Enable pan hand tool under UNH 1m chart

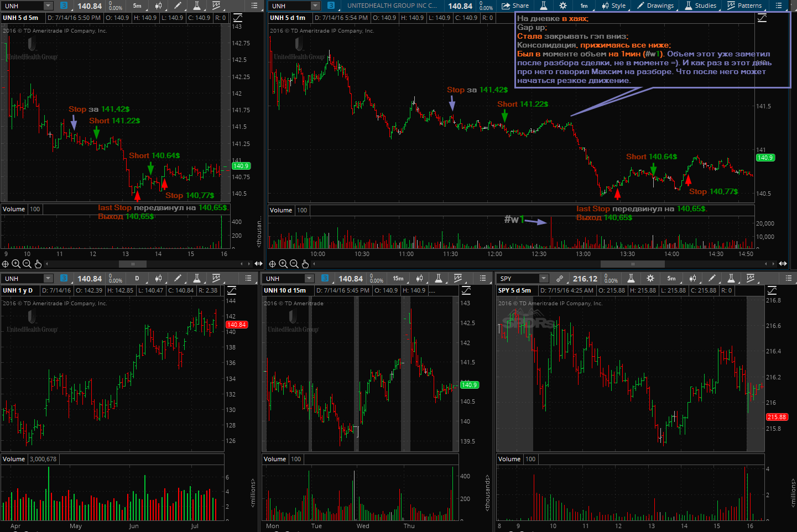point(305,264)
